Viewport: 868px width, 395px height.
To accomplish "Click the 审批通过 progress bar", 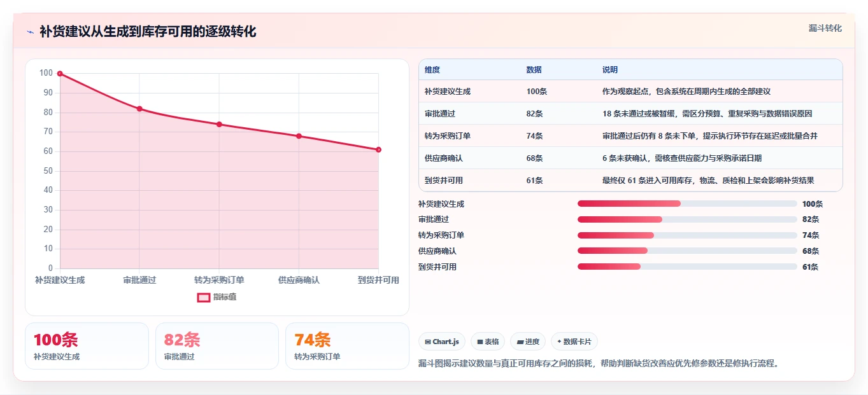I will click(687, 219).
